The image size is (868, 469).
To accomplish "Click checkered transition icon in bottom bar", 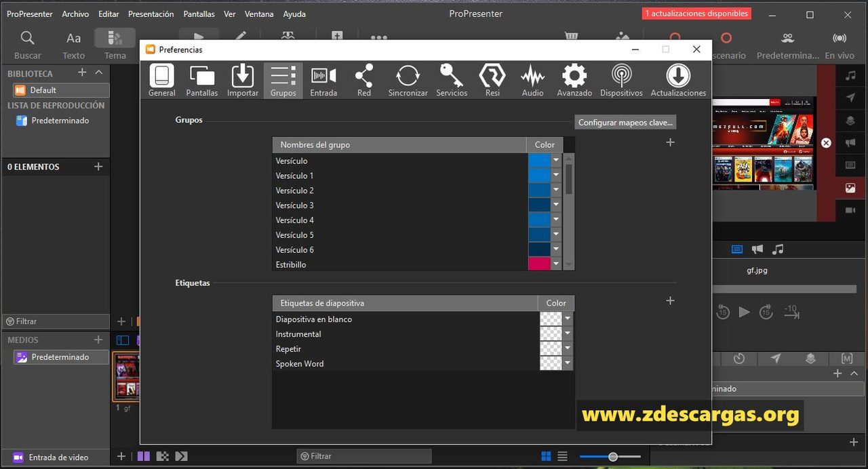I will pyautogui.click(x=162, y=457).
